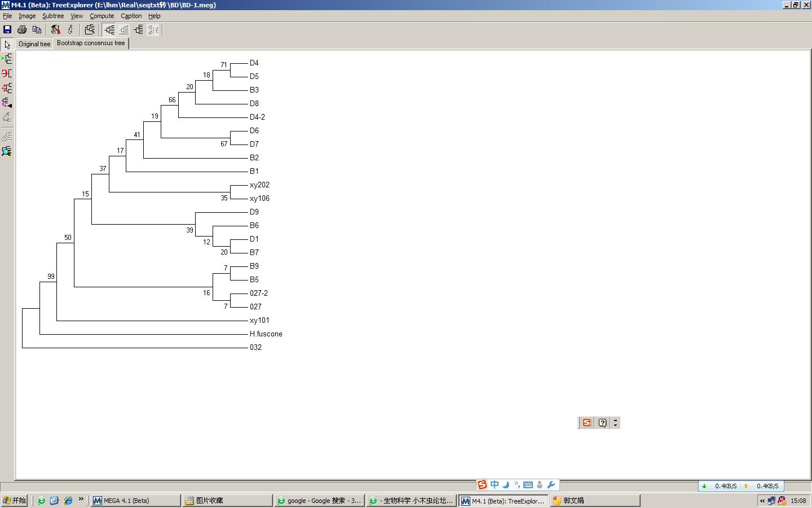Open the View menu

tap(77, 16)
